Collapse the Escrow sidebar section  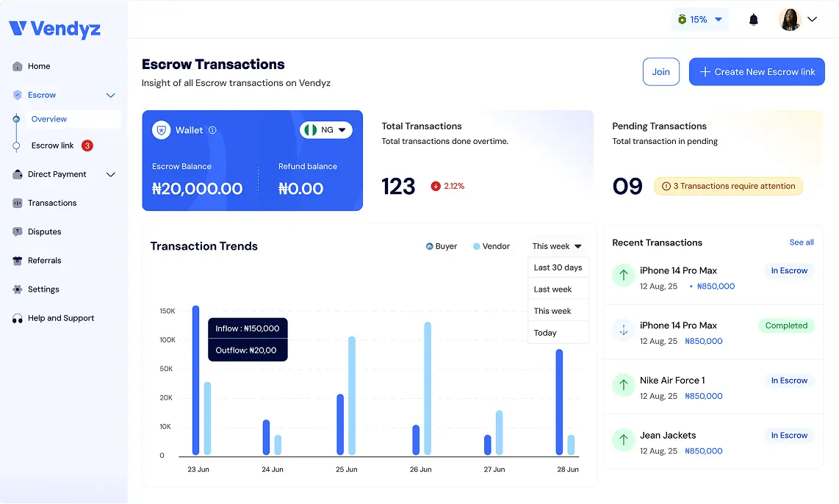click(111, 95)
